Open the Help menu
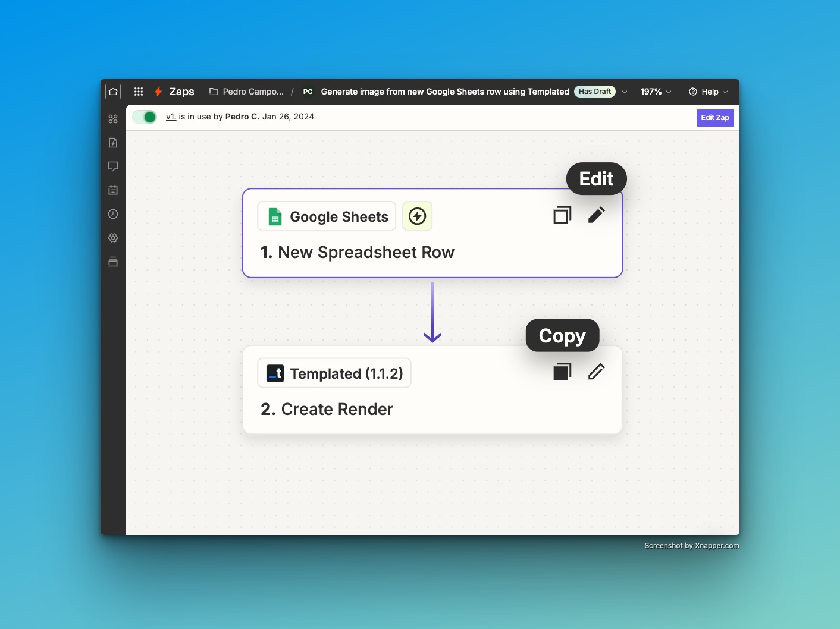Viewport: 840px width, 629px height. tap(708, 92)
